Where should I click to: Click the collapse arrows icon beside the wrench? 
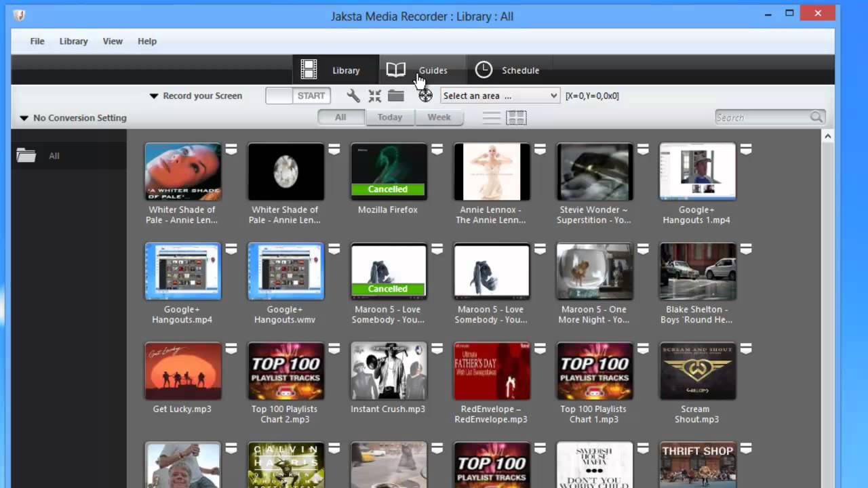tap(374, 96)
